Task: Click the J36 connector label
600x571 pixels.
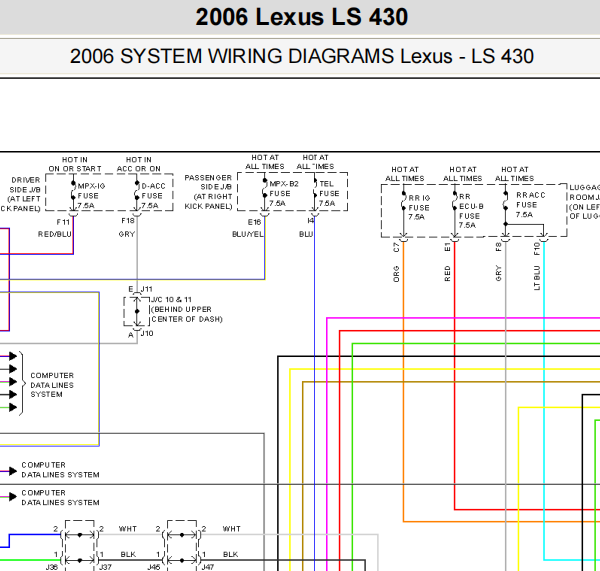Action: pyautogui.click(x=52, y=567)
